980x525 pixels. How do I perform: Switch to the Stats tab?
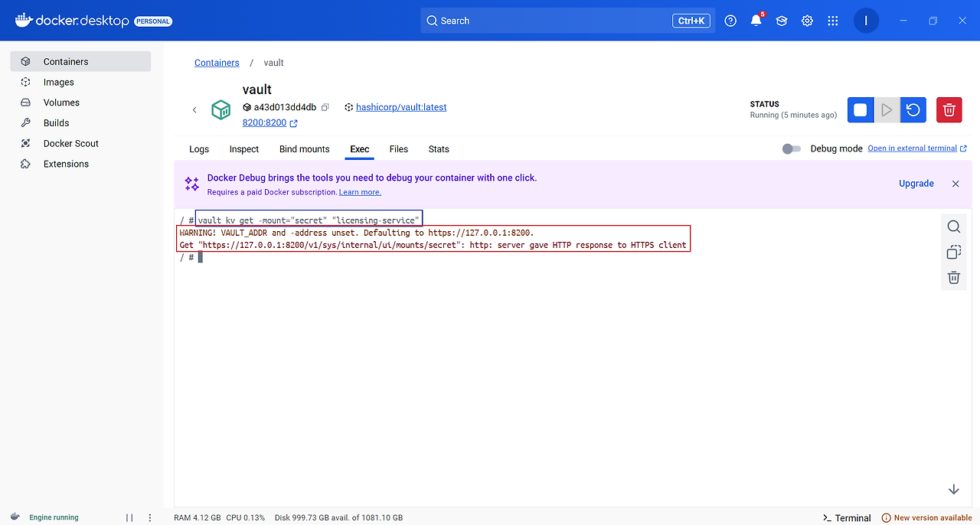coord(439,149)
